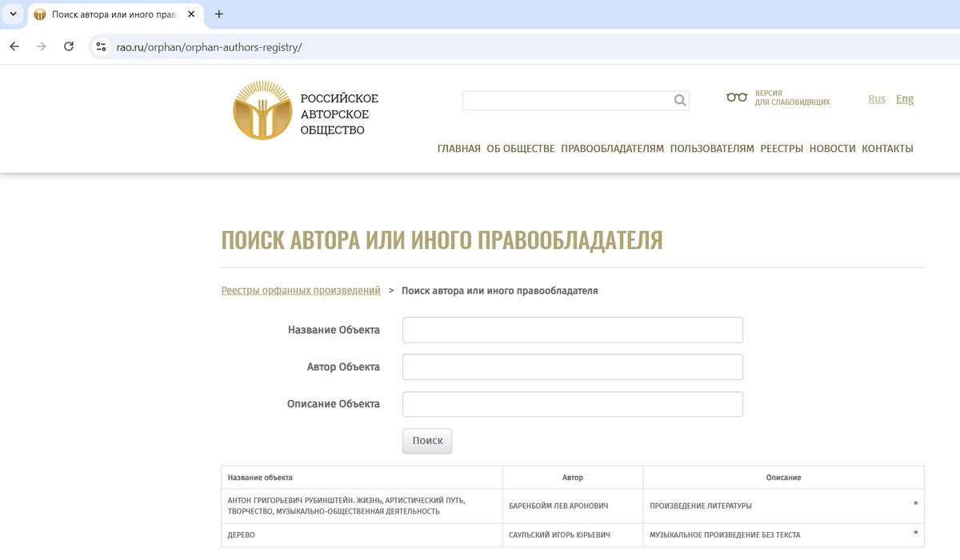Screen dimensions: 960x560
Task: Click the Поиск search button
Action: pyautogui.click(x=426, y=440)
